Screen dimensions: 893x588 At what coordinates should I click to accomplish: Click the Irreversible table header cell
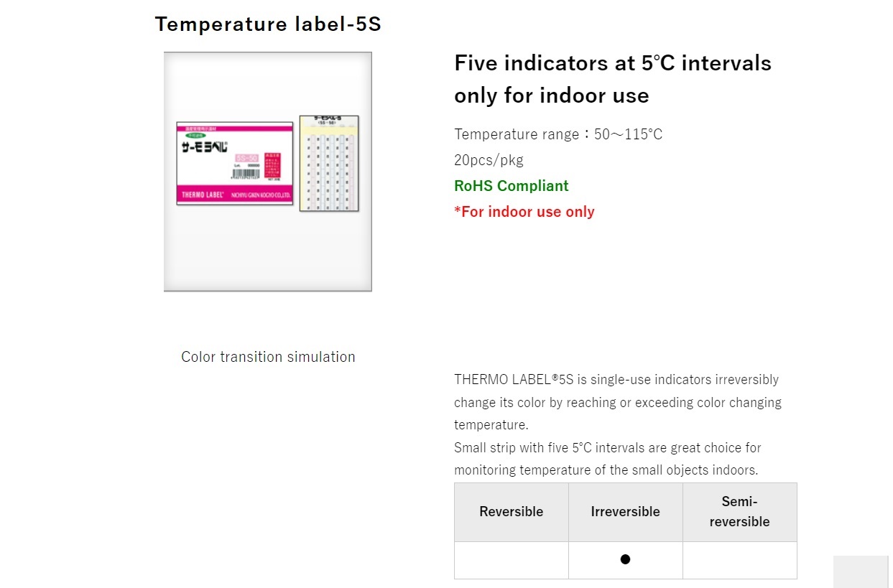pyautogui.click(x=626, y=512)
